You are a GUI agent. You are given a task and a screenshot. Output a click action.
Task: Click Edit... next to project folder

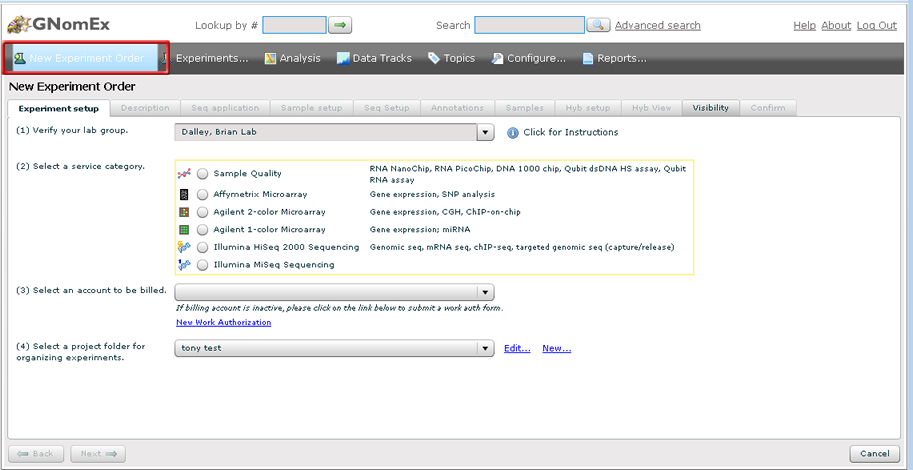(x=517, y=348)
